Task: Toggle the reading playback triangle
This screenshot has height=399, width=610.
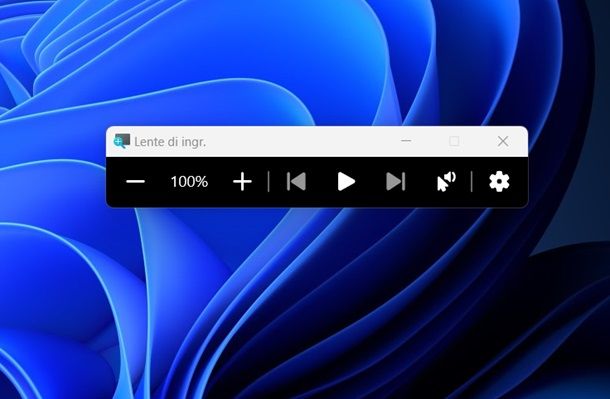Action: point(346,182)
